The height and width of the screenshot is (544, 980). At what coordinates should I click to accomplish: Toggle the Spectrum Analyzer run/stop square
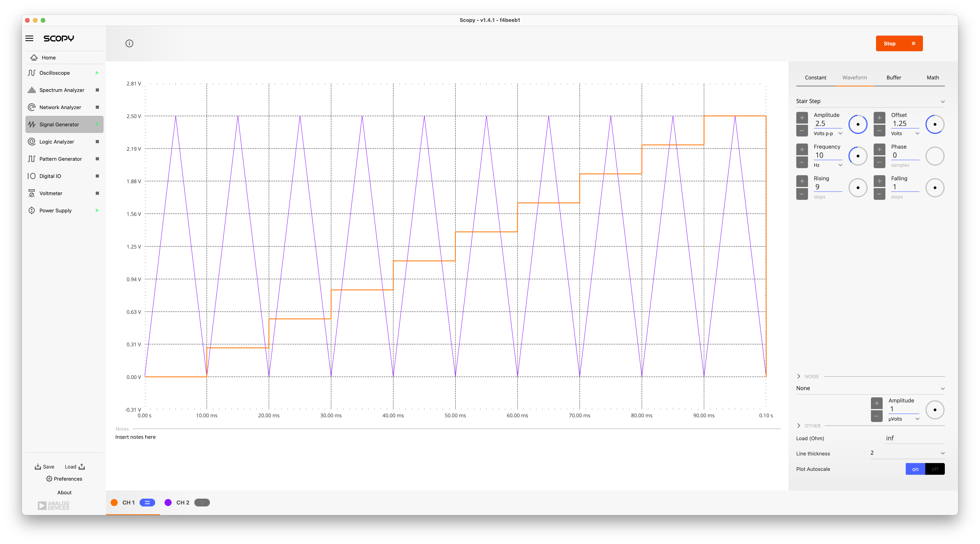point(97,90)
